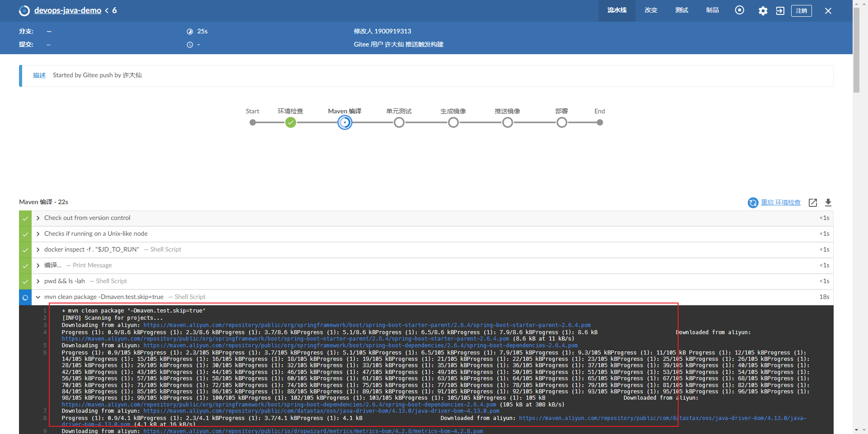
Task: Close the run details with X icon
Action: point(828,11)
